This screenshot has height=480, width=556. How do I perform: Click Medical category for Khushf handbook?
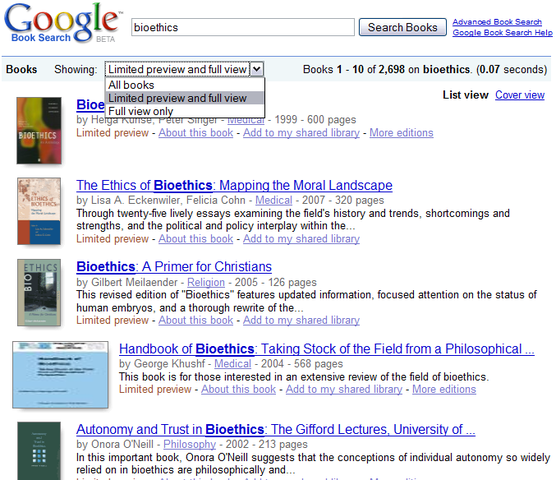(x=233, y=364)
